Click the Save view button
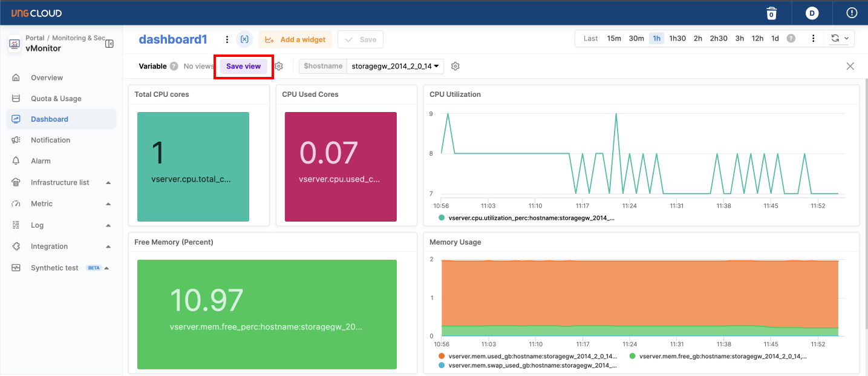The image size is (868, 376). [x=244, y=66]
